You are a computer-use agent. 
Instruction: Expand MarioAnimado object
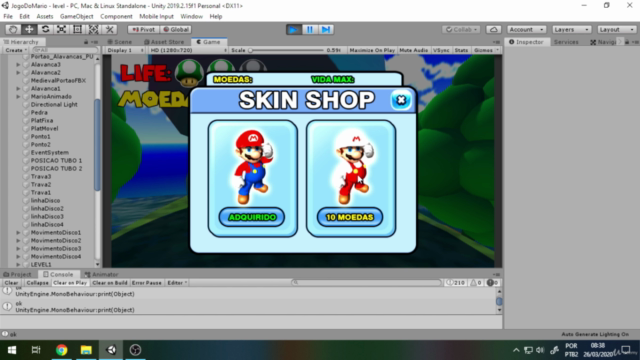pyautogui.click(x=18, y=97)
